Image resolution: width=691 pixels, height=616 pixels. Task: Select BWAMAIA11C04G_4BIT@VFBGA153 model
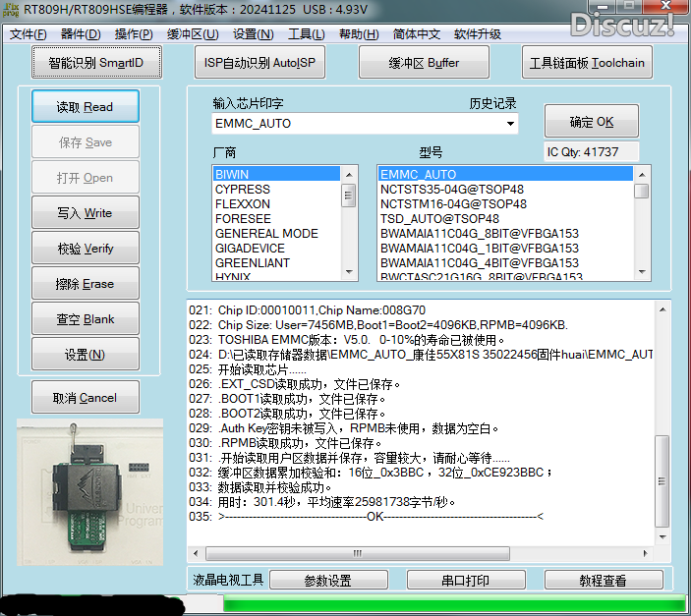coord(505,262)
